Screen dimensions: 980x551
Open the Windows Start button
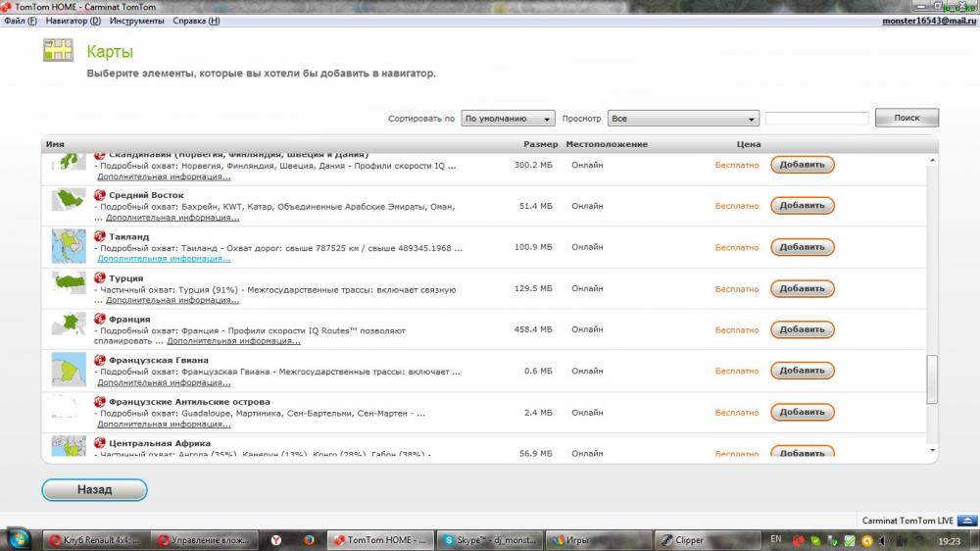click(x=18, y=539)
